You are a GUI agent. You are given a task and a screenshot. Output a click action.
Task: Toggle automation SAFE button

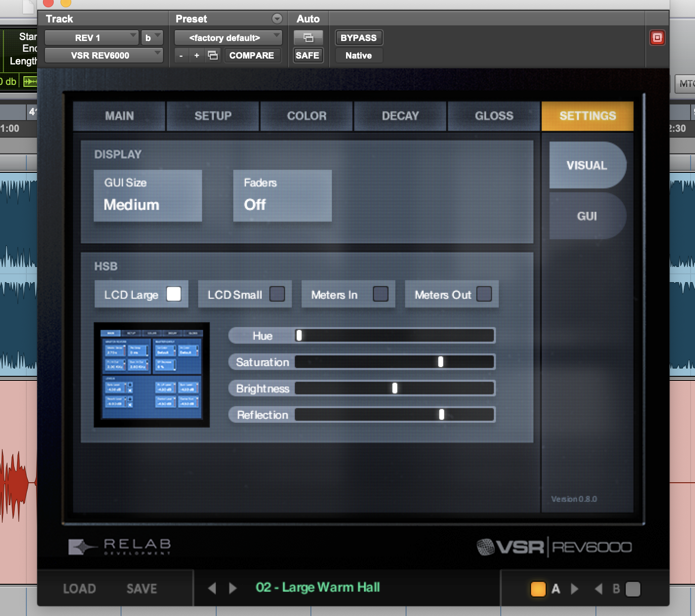307,55
